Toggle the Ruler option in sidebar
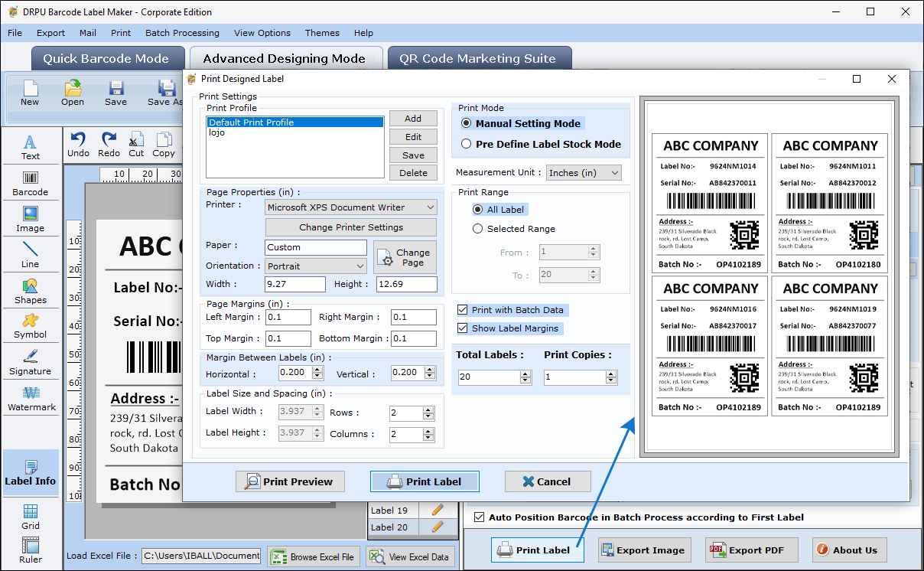 [31, 551]
